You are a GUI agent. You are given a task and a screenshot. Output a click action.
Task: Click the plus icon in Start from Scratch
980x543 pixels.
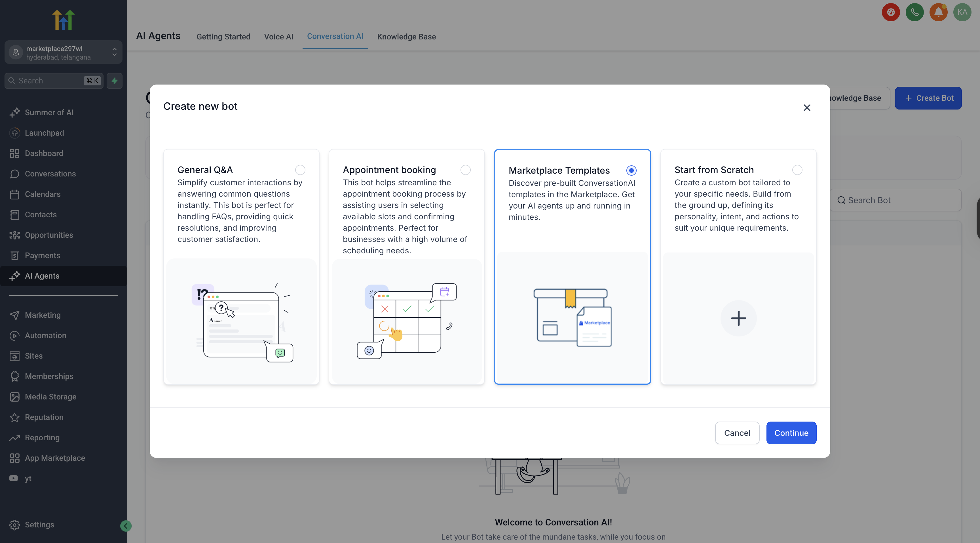coord(738,318)
